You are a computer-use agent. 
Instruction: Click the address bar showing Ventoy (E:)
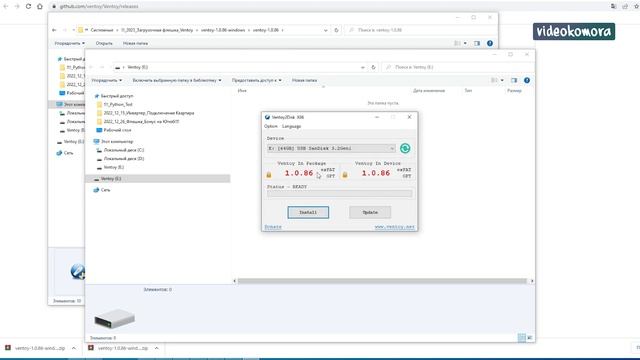point(240,67)
